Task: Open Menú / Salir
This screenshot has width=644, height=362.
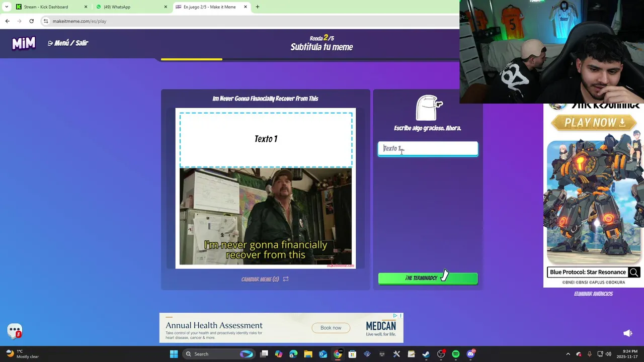Action: (68, 43)
